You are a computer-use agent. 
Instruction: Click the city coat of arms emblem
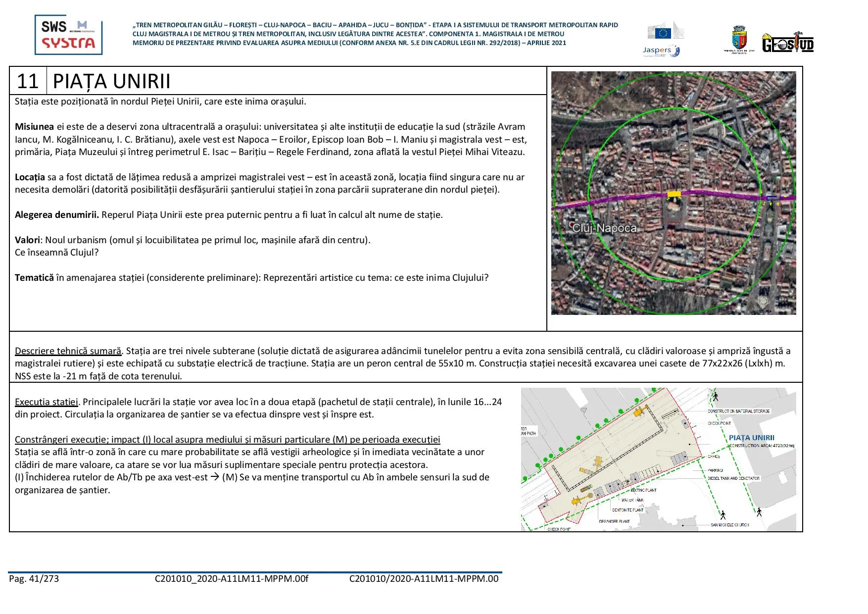tap(738, 40)
